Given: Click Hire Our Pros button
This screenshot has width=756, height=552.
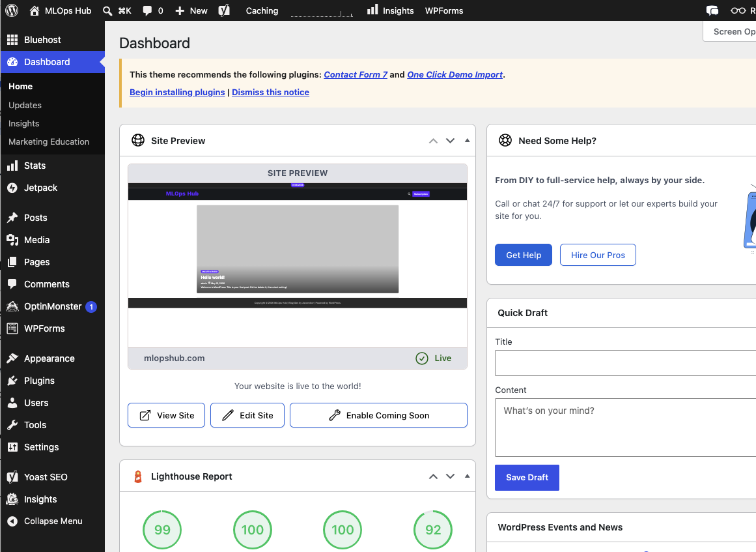Looking at the screenshot, I should coord(598,255).
